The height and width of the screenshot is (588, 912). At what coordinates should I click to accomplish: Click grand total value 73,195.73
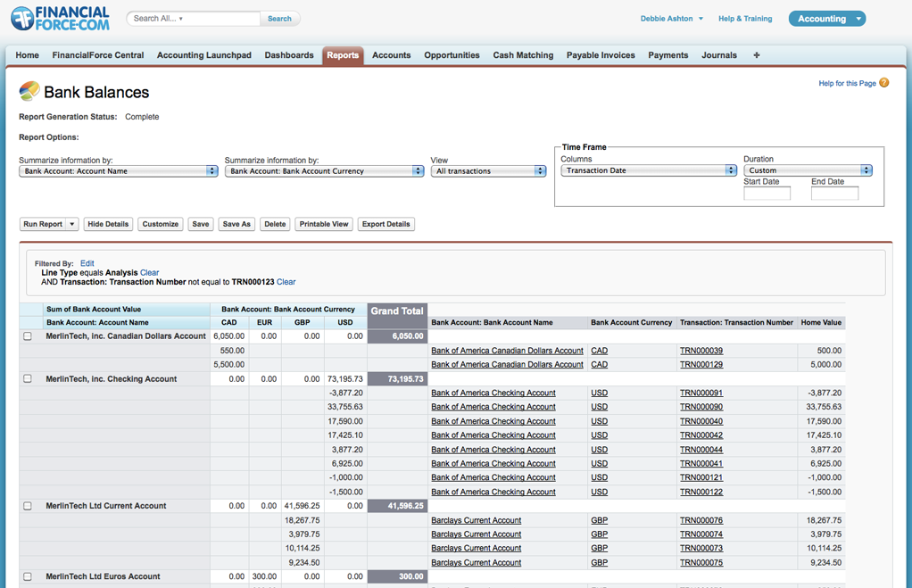click(x=397, y=379)
